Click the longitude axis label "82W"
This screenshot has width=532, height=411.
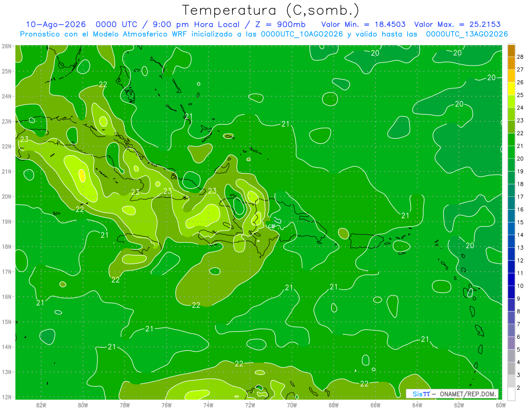point(41,405)
